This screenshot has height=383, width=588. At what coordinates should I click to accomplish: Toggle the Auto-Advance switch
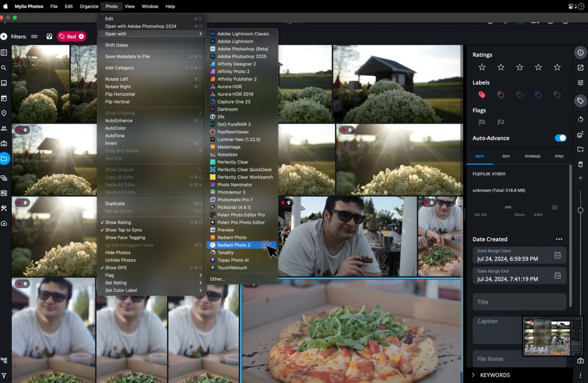(x=560, y=138)
